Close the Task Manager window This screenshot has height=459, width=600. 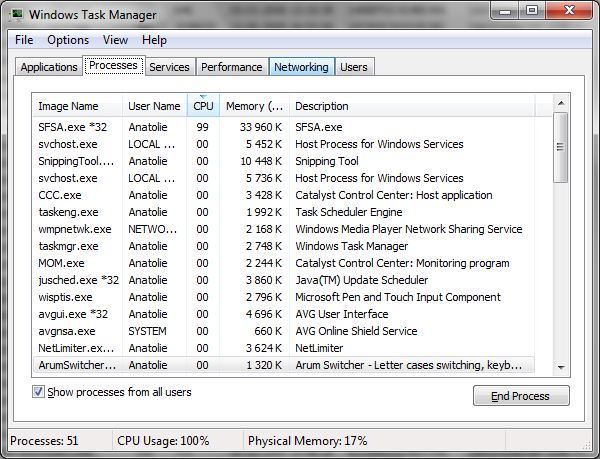[x=569, y=11]
